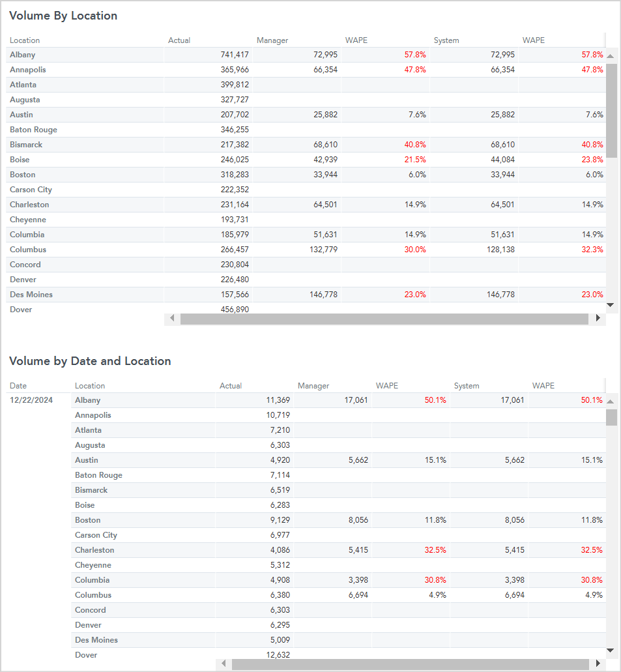Select the Albany row in Volume By Location
The width and height of the screenshot is (621, 672).
click(306, 55)
